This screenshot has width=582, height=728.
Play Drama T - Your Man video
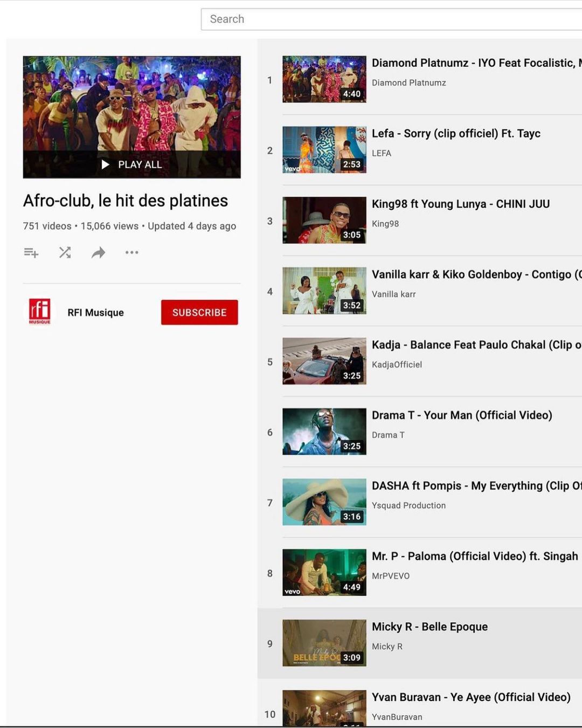tap(461, 415)
